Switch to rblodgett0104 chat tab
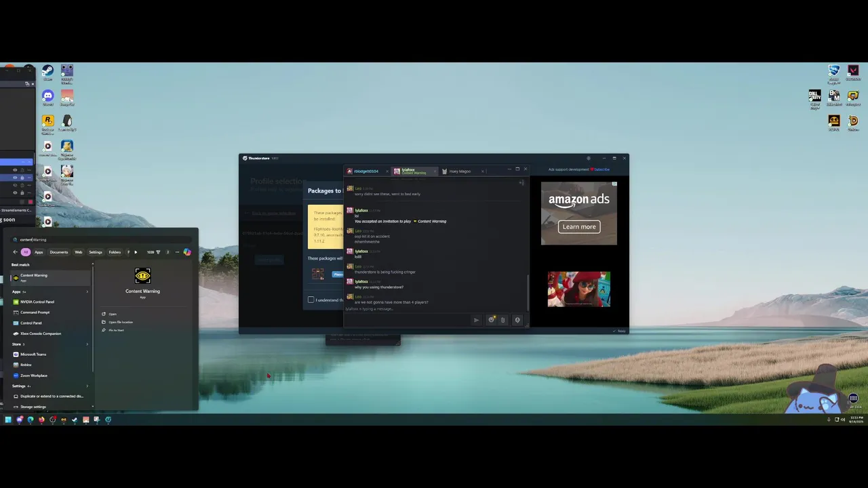868x488 pixels. 366,171
